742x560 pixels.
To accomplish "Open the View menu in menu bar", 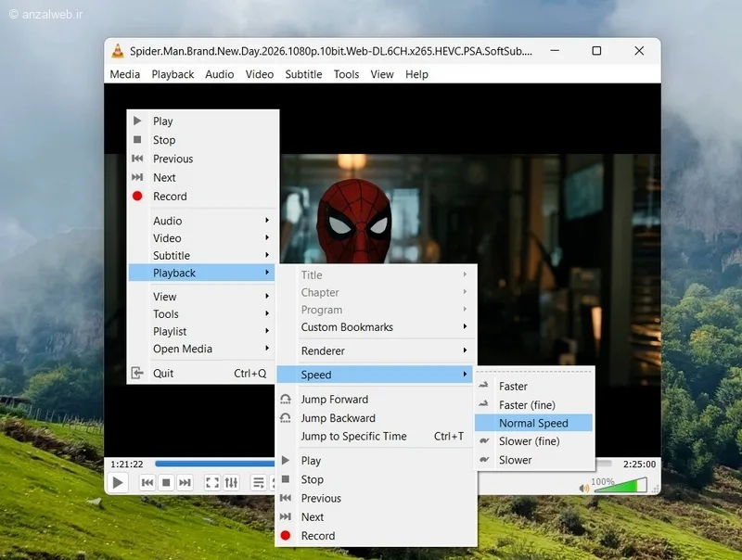I will point(382,74).
